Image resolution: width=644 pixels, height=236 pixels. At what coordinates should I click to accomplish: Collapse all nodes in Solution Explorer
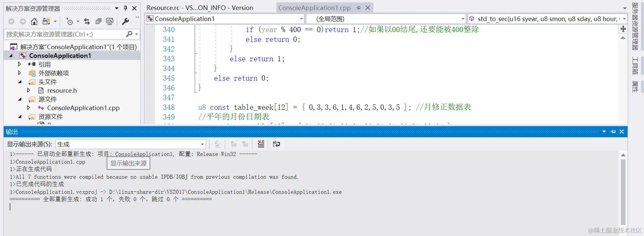click(98, 21)
